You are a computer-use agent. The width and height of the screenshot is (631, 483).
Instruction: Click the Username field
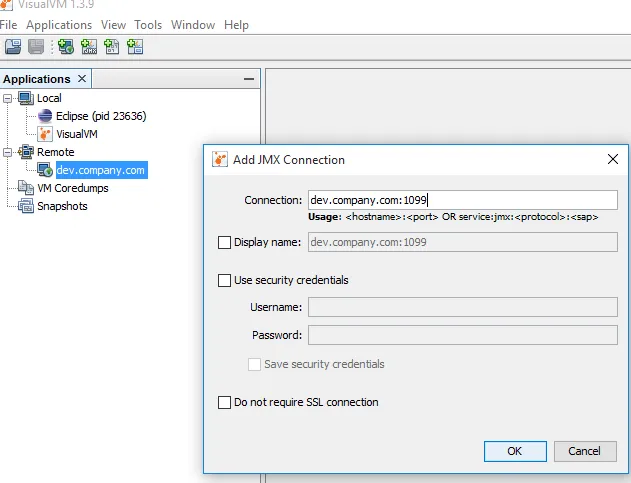(463, 307)
